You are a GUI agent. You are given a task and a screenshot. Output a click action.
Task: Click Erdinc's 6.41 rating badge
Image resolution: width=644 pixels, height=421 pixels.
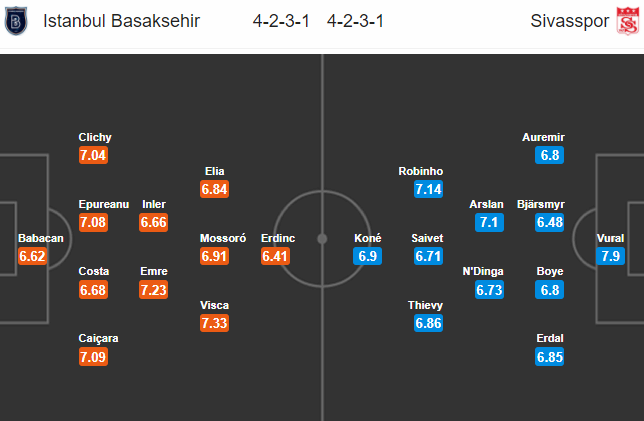275,256
